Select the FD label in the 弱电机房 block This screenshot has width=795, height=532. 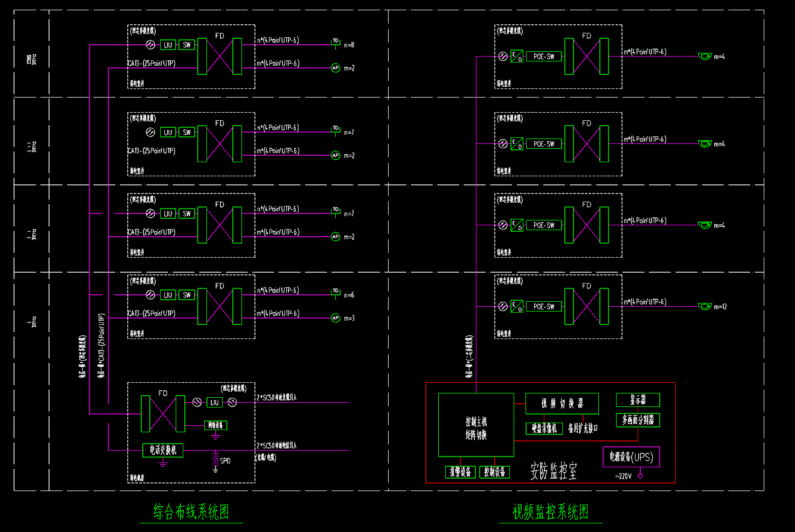163,393
